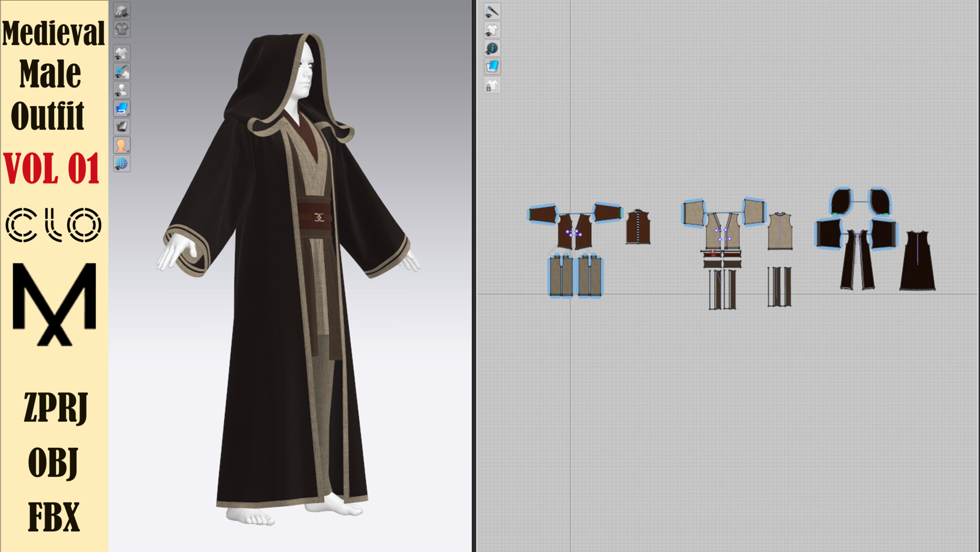Select beige tunic left sleeve pattern
980x552 pixels.
(694, 213)
